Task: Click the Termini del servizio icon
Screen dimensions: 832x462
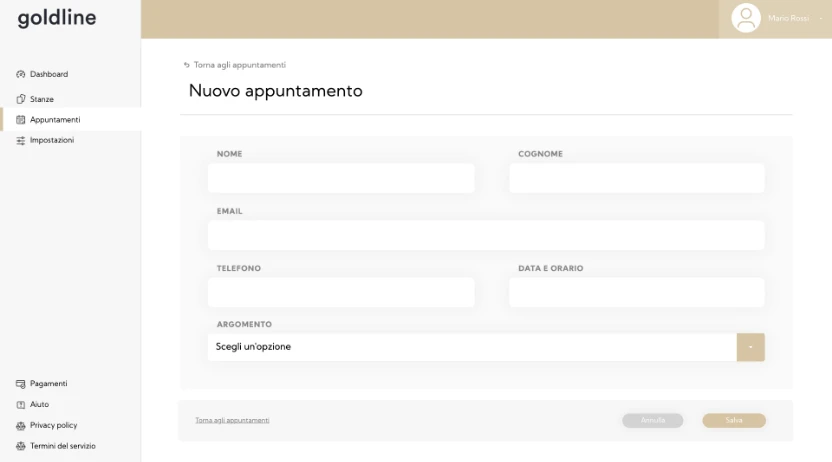Action: (x=21, y=446)
